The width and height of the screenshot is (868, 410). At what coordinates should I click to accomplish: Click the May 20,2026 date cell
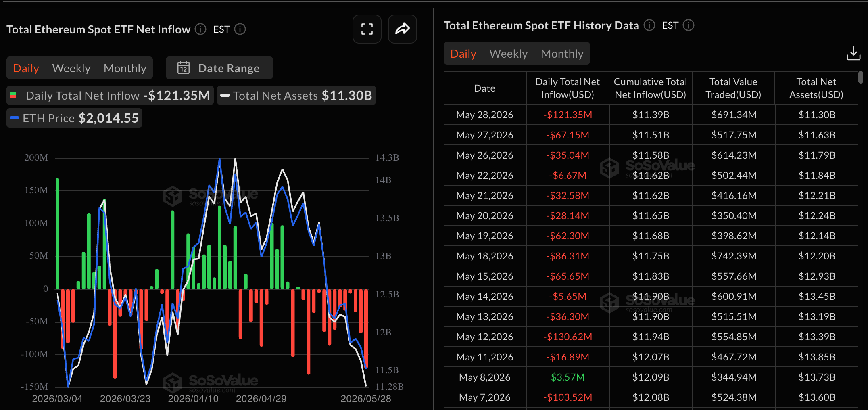pos(485,216)
